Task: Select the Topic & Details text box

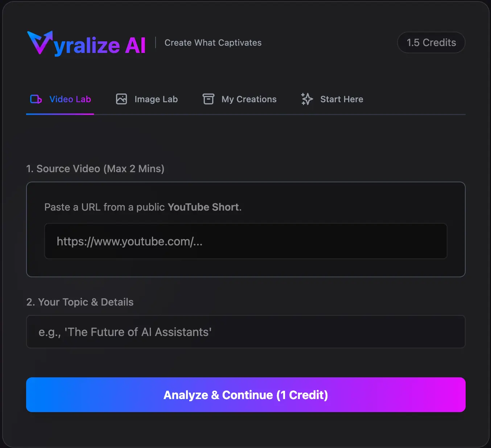Action: pos(245,332)
